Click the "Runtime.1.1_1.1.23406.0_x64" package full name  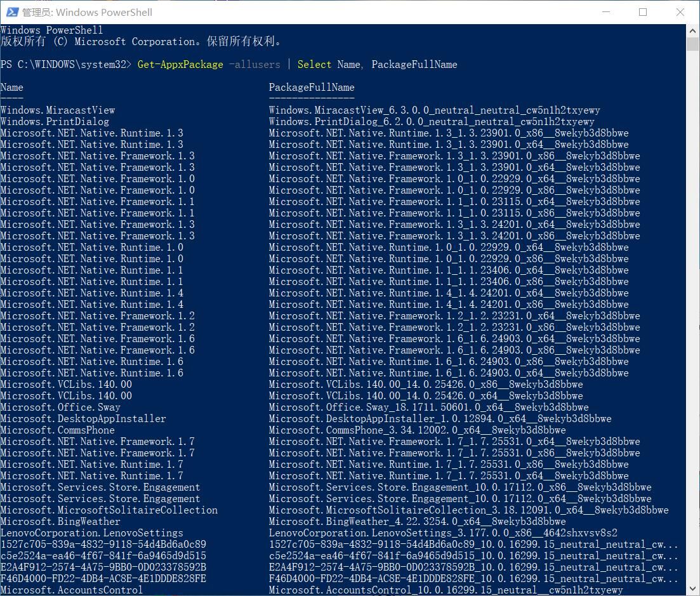pos(449,270)
